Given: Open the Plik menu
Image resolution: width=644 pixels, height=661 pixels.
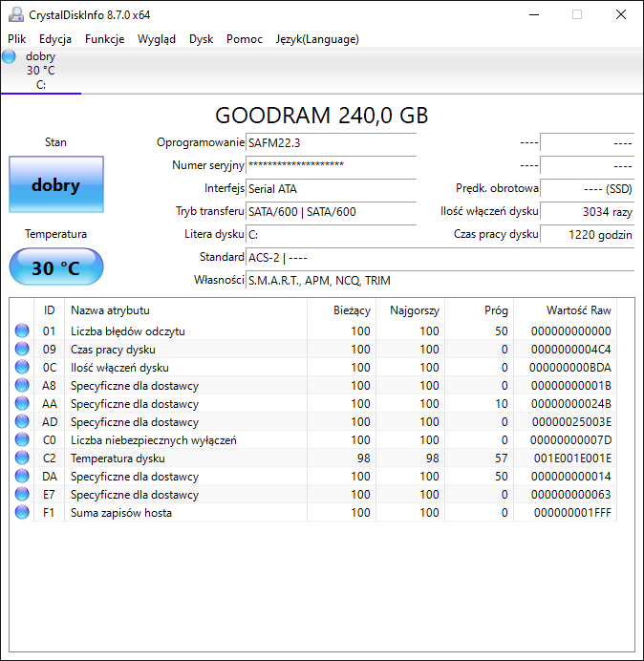Looking at the screenshot, I should 17,39.
